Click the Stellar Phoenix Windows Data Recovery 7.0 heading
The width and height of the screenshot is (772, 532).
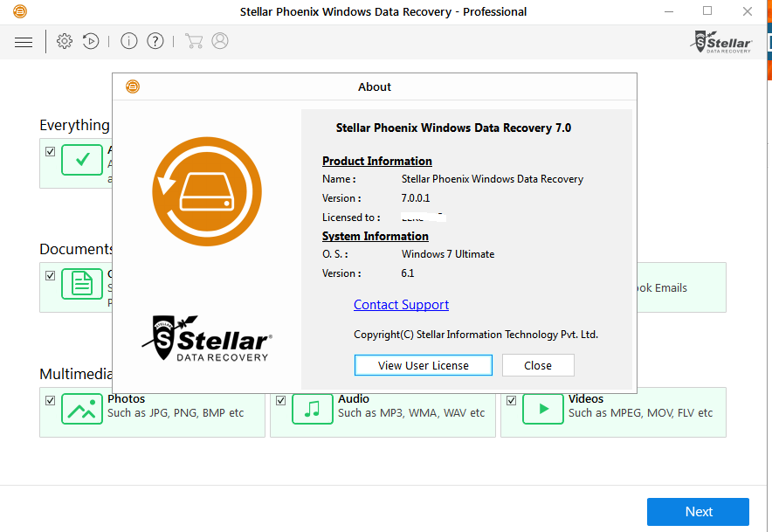[453, 128]
